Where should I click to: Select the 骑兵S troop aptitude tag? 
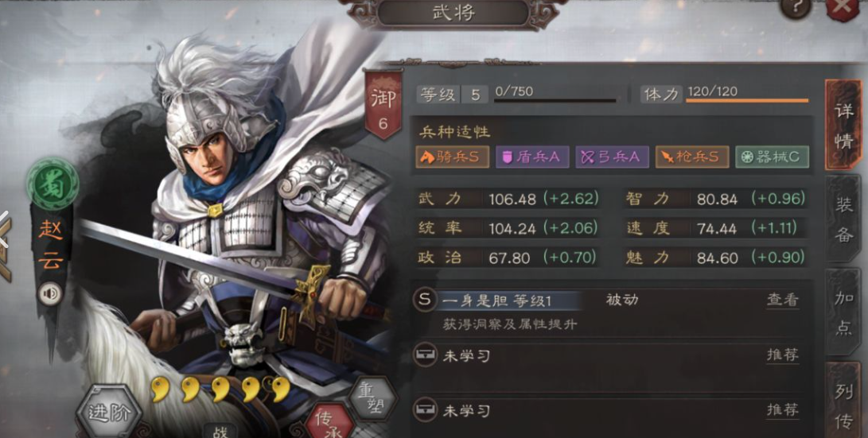[x=452, y=157]
